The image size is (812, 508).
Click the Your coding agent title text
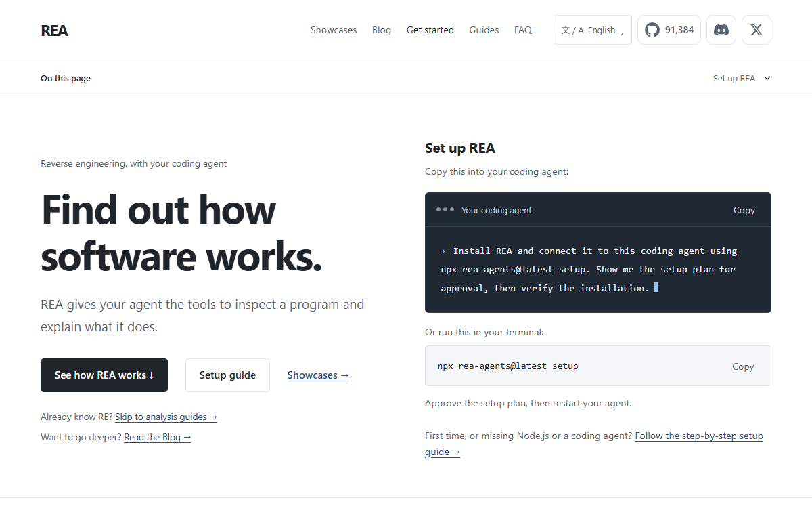tap(497, 210)
